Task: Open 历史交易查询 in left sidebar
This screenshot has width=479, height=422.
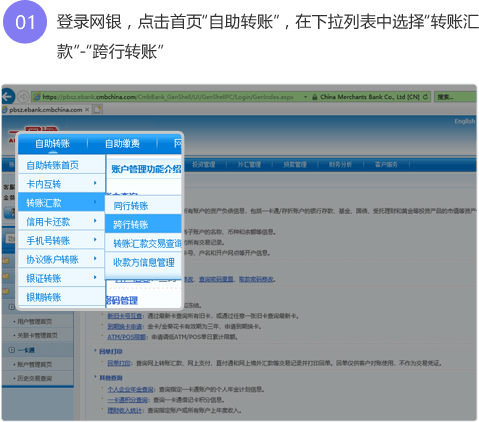Action: 35,378
